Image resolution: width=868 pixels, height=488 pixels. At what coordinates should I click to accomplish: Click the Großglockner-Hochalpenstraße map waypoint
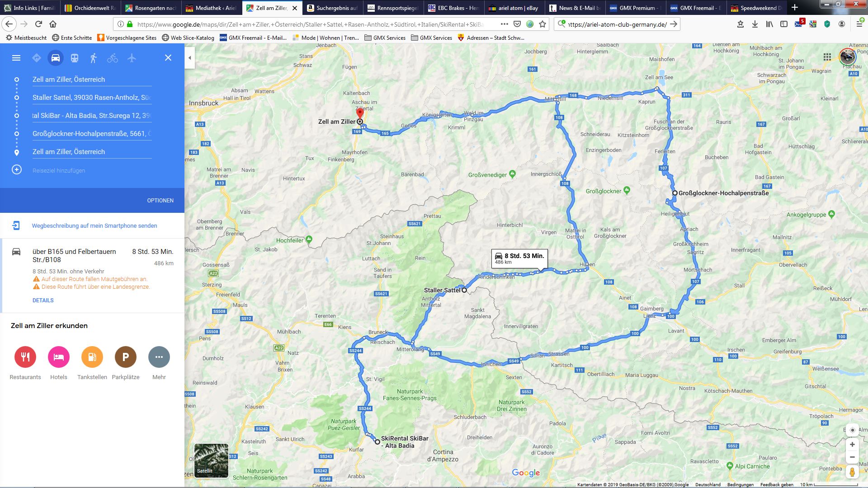coord(675,193)
